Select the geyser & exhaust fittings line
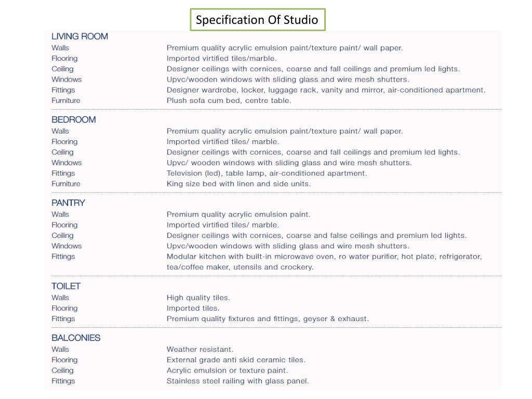Screen dimensions: 532x399 (x=268, y=318)
